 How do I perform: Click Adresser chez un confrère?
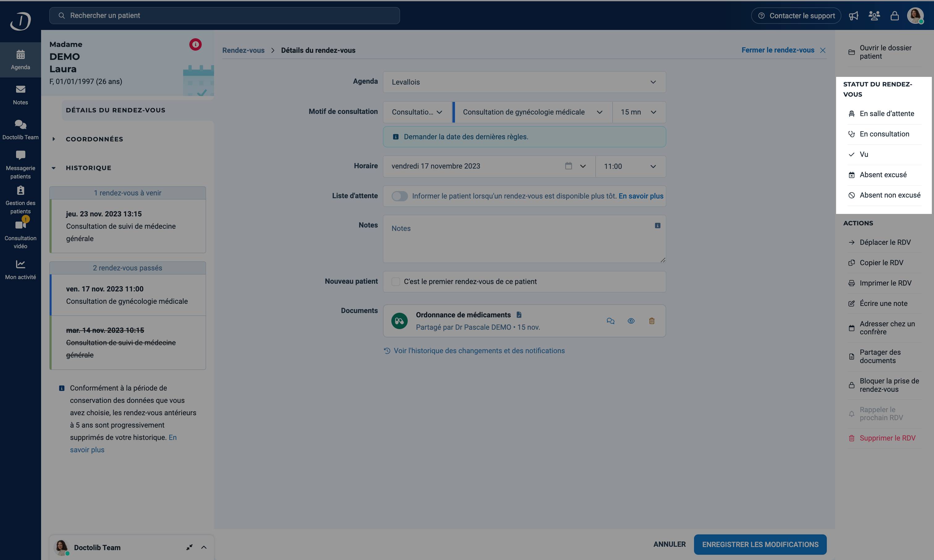click(x=885, y=328)
